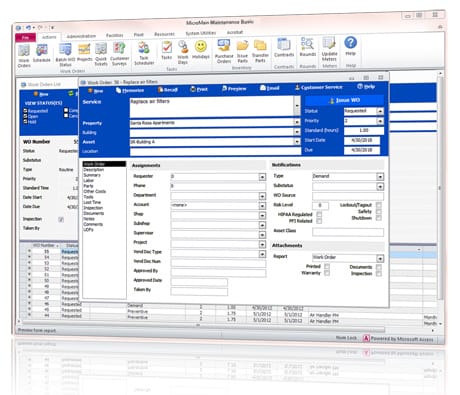The width and height of the screenshot is (460, 395).
Task: Select Other Costs in the section list
Action: tap(95, 191)
